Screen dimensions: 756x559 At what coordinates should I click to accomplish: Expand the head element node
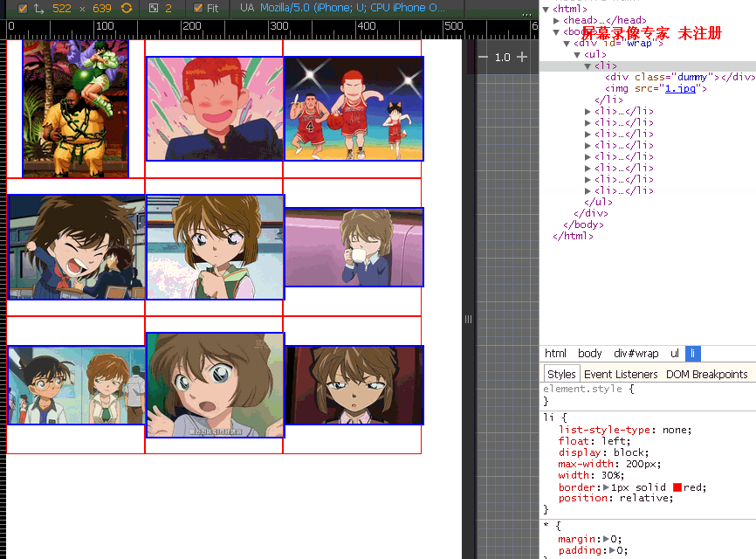point(557,21)
